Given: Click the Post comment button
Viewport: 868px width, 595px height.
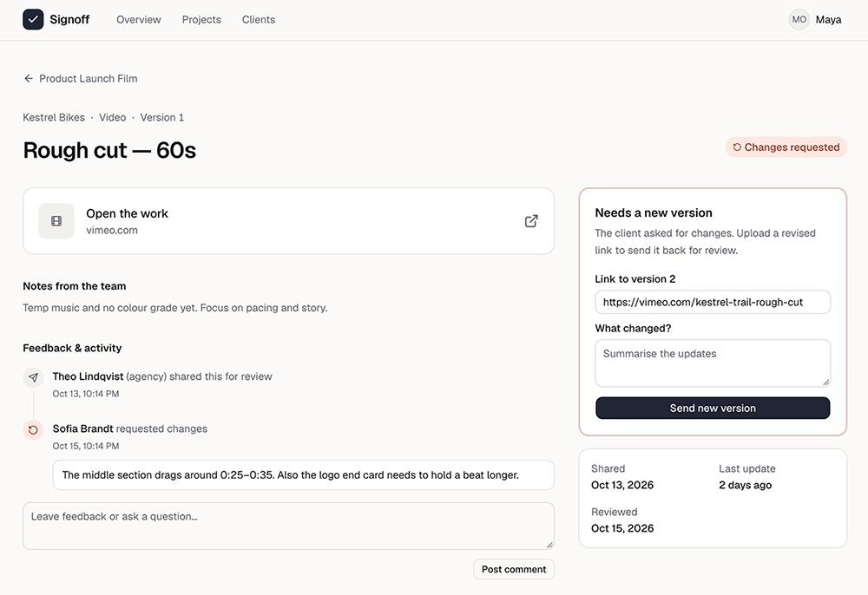Looking at the screenshot, I should (x=514, y=569).
